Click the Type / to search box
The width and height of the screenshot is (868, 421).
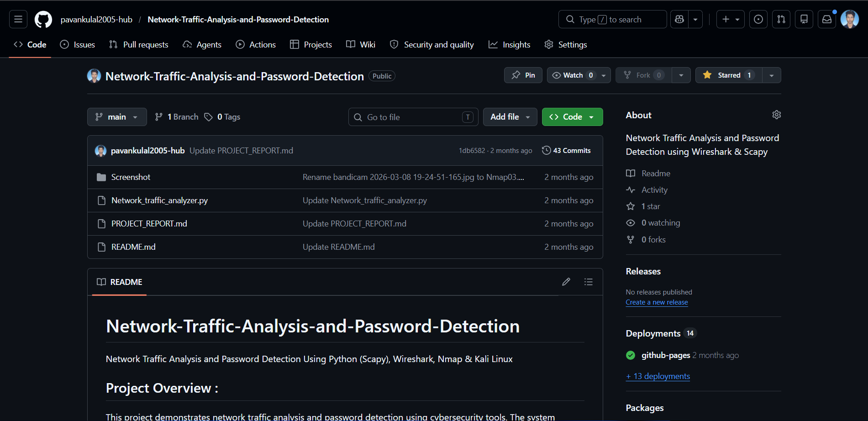pos(612,19)
